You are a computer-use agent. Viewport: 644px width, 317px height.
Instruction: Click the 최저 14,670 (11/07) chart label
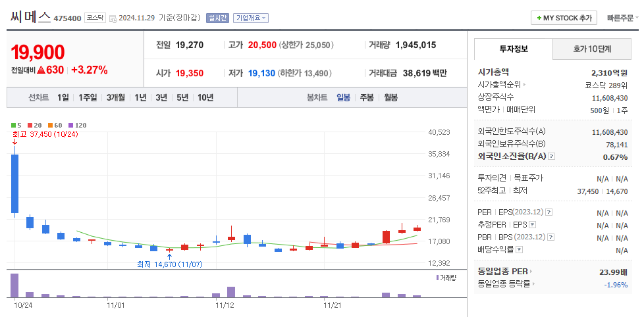(170, 264)
